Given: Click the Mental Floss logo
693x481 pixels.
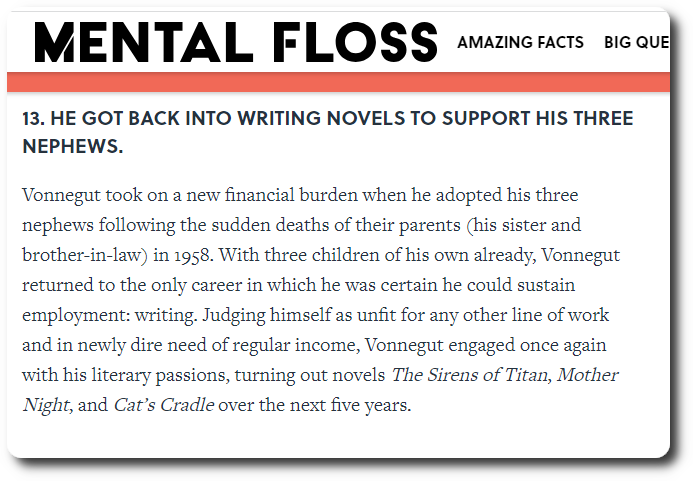Looking at the screenshot, I should [x=236, y=43].
